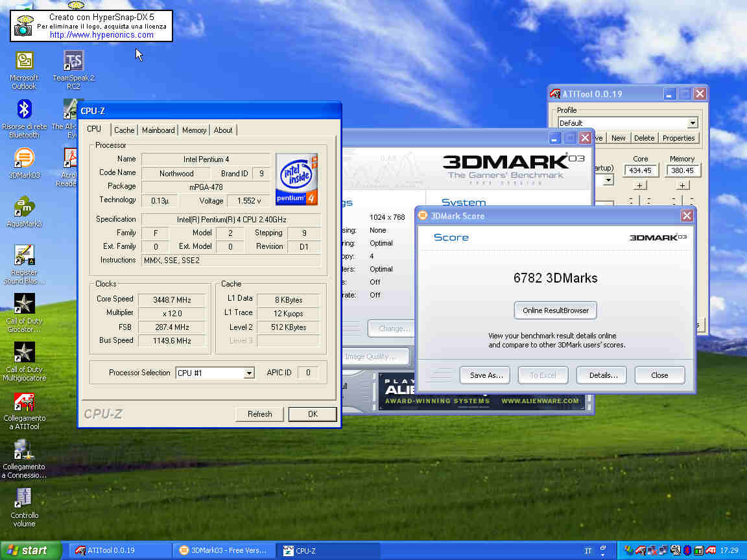Click the disconnected network icon in the system tray
Image resolution: width=747 pixels, height=560 pixels.
pyautogui.click(x=651, y=550)
